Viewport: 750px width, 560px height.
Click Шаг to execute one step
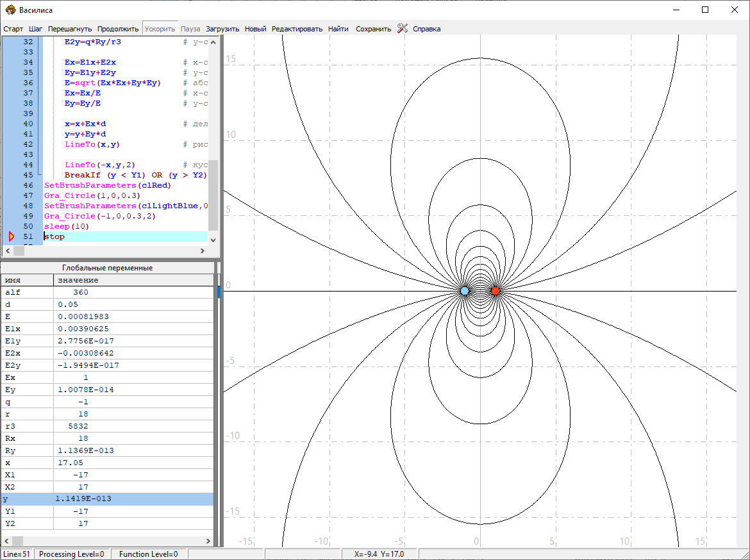pos(36,29)
